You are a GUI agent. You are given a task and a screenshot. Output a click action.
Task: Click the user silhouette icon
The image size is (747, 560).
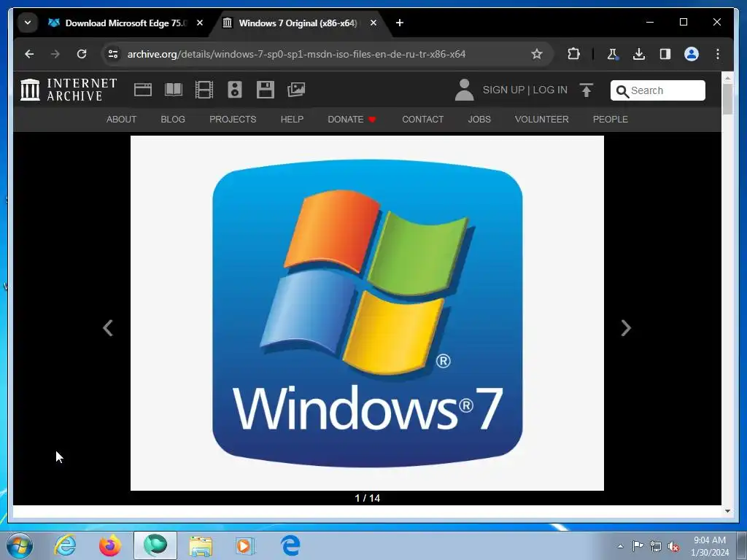pos(464,90)
